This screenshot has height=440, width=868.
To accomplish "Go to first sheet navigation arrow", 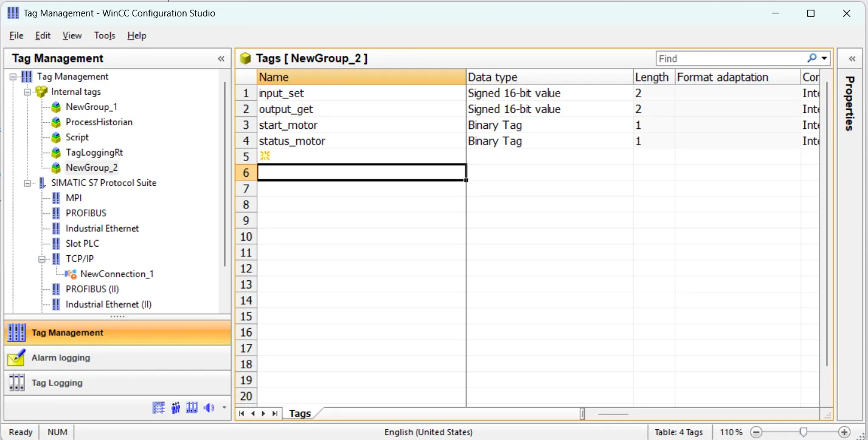I will pos(242,413).
